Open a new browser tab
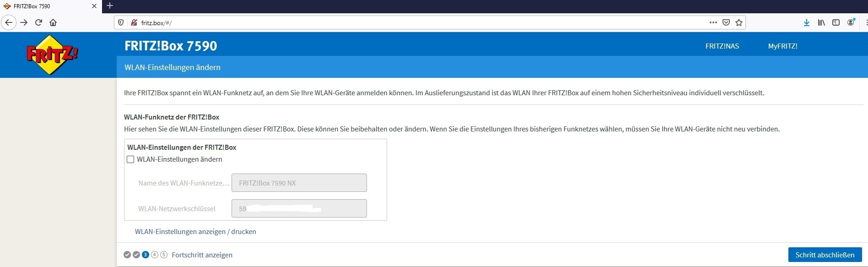 pyautogui.click(x=110, y=6)
